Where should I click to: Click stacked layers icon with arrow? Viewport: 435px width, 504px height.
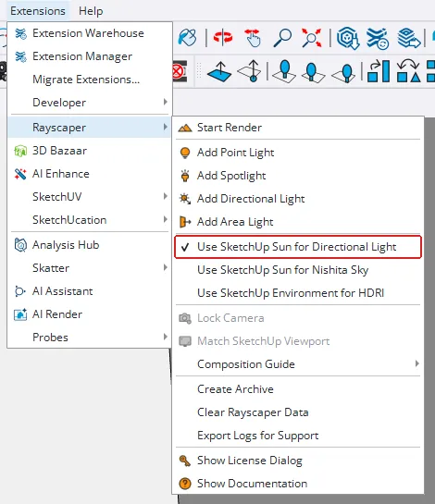coord(408,38)
